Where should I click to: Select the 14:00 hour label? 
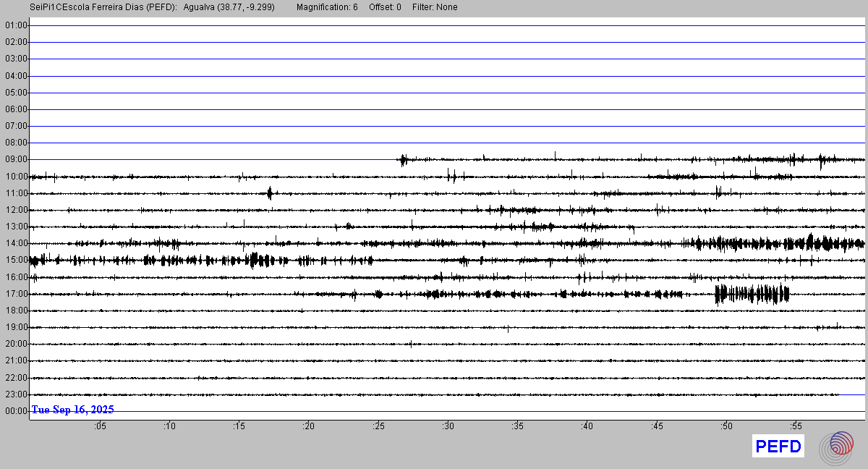coord(16,244)
